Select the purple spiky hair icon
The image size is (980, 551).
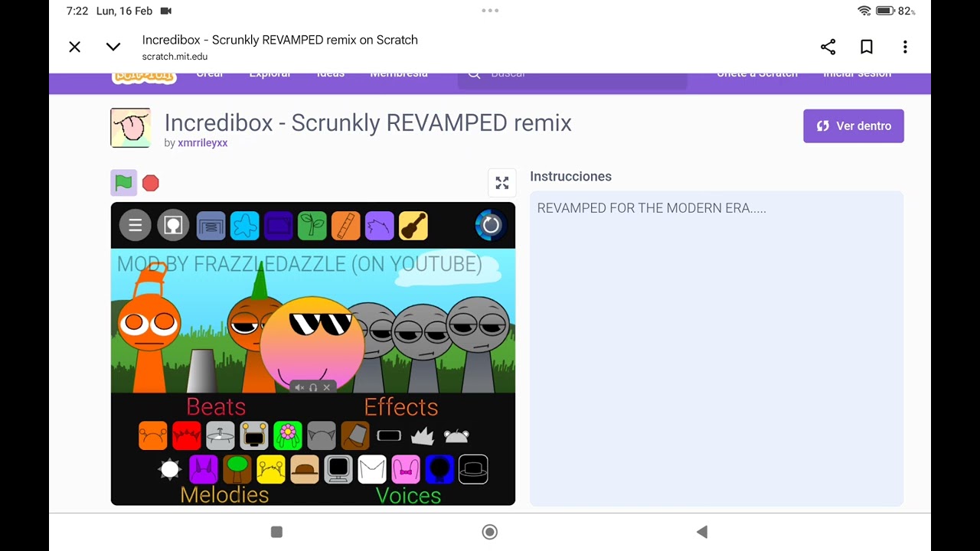tap(380, 226)
